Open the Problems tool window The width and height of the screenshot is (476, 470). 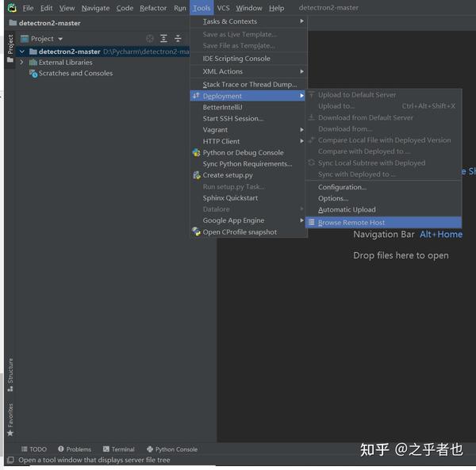pyautogui.click(x=75, y=449)
